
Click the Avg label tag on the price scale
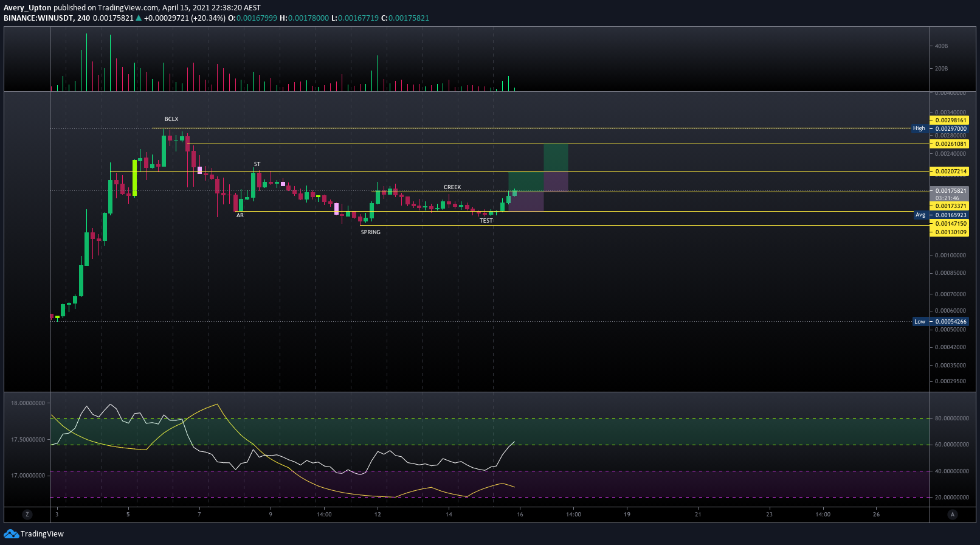(x=920, y=215)
